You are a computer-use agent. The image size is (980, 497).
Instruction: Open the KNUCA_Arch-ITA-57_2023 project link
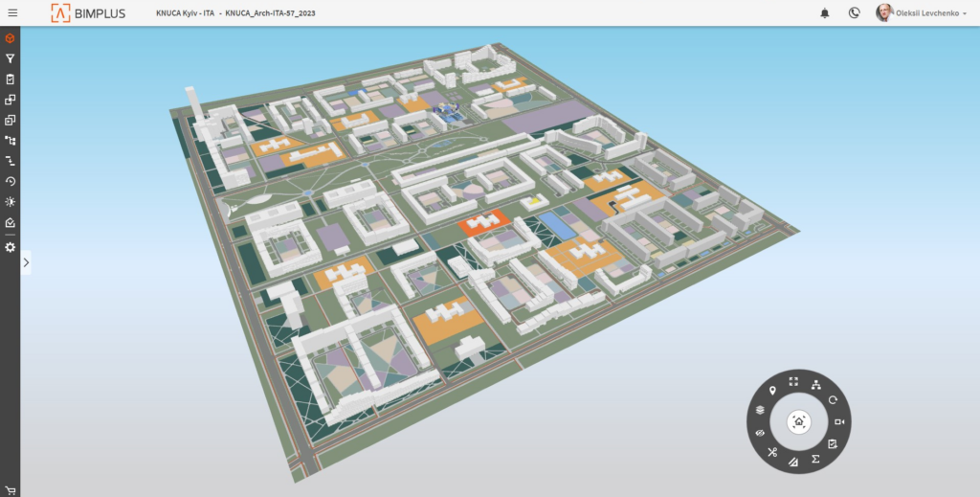pos(270,13)
